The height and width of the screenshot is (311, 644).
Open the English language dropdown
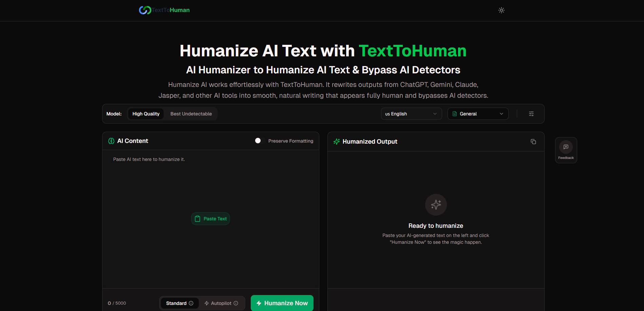pyautogui.click(x=411, y=113)
